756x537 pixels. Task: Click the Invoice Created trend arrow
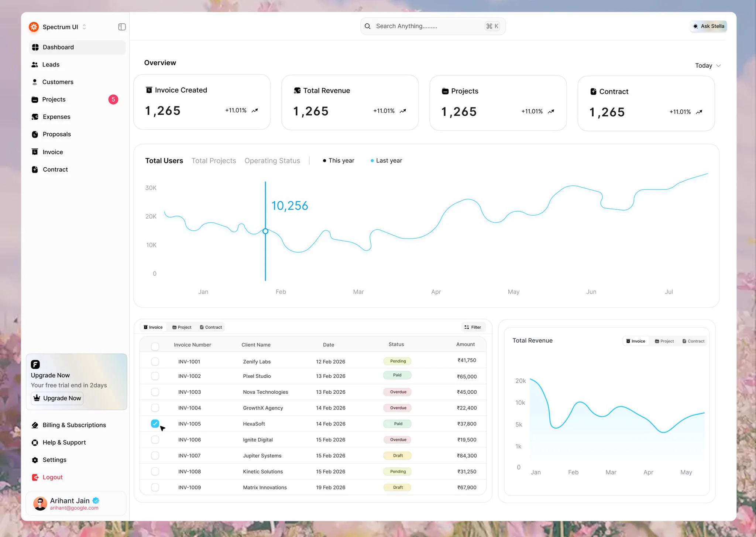tap(255, 110)
